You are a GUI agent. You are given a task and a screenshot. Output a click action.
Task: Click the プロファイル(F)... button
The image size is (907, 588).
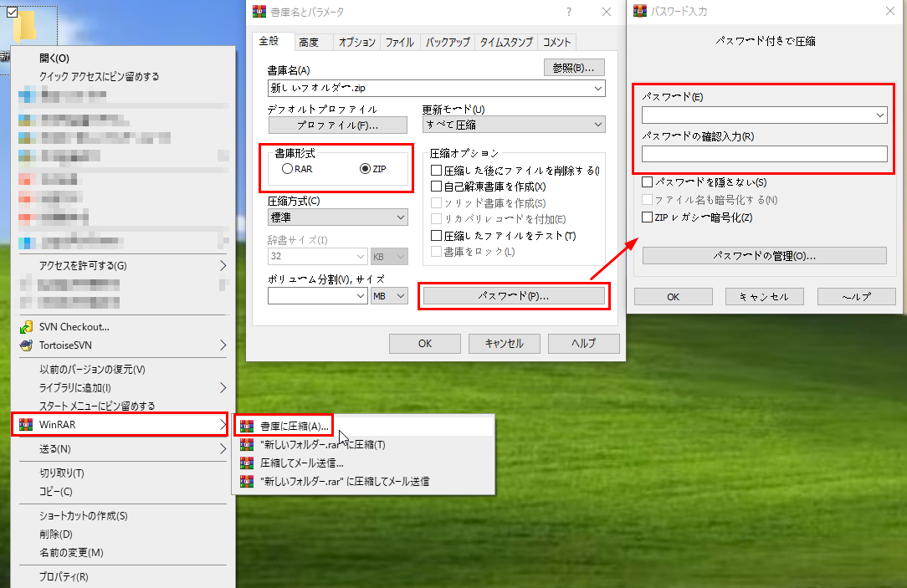(338, 125)
